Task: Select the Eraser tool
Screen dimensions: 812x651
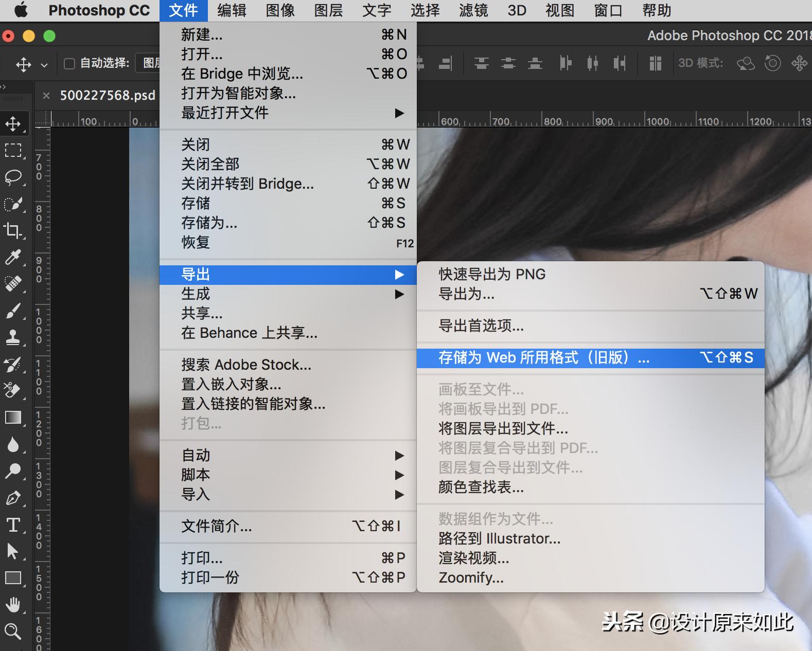Action: (13, 390)
